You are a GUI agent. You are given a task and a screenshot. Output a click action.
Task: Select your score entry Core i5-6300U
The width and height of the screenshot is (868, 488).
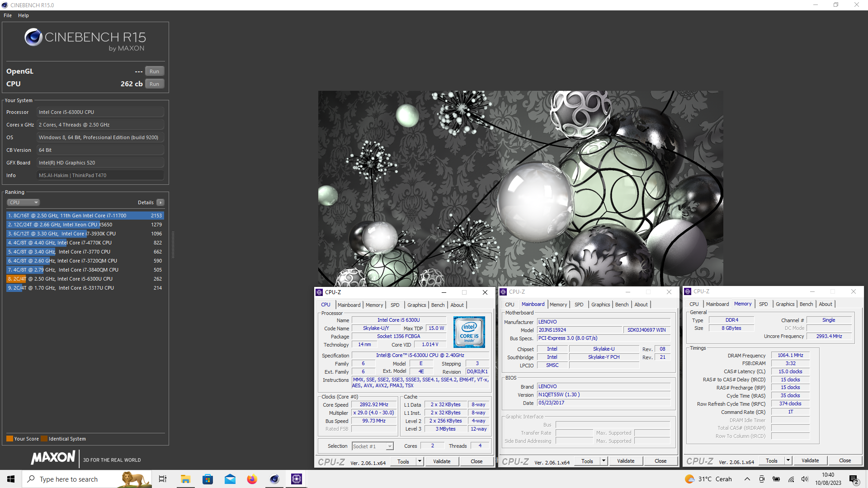pos(85,279)
